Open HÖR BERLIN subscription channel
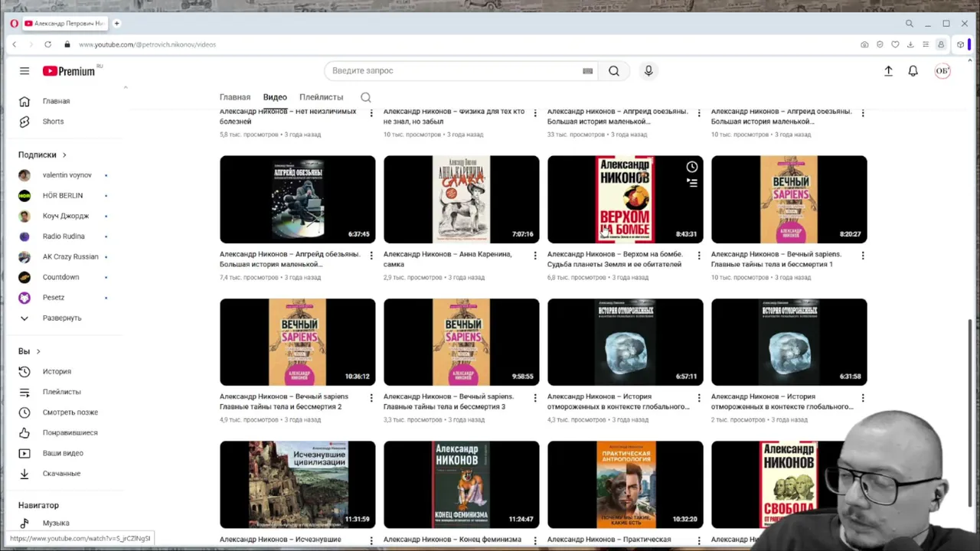 (62, 196)
